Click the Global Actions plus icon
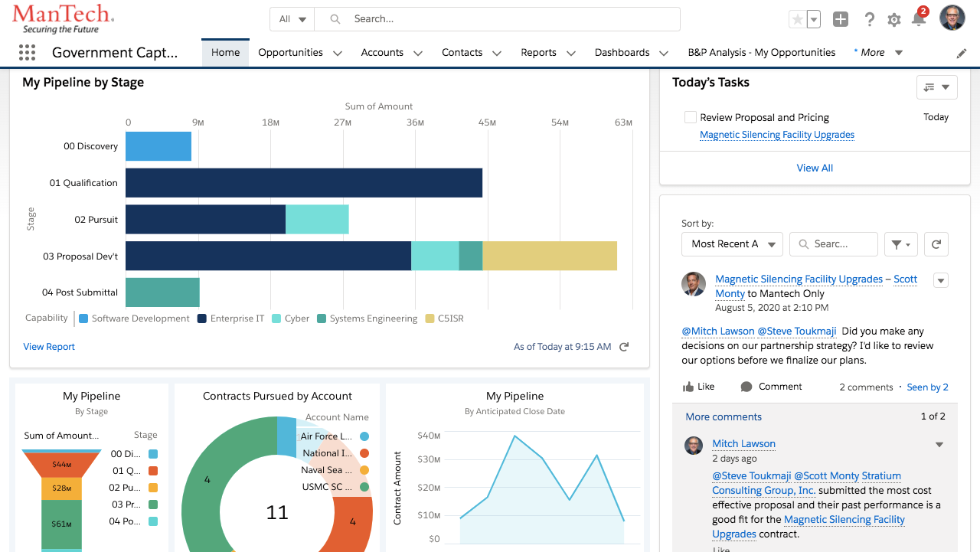 pyautogui.click(x=841, y=20)
